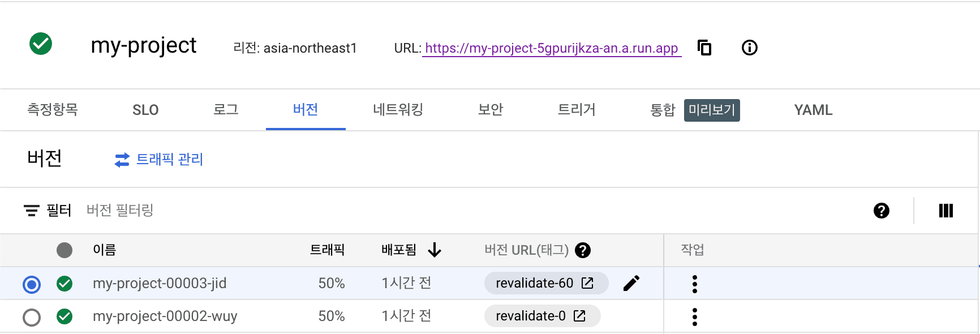Copy the service URL to clipboard
The image size is (980, 334).
pos(704,48)
